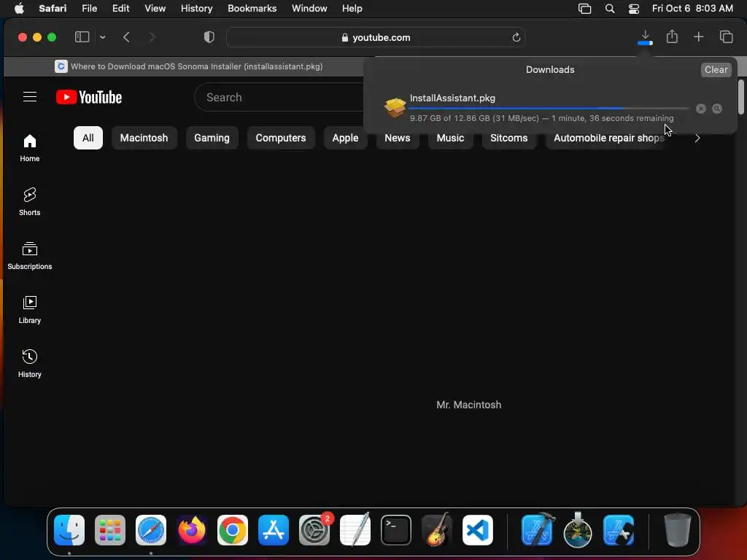Select the All filter chip
This screenshot has width=747, height=560.
pyautogui.click(x=88, y=138)
